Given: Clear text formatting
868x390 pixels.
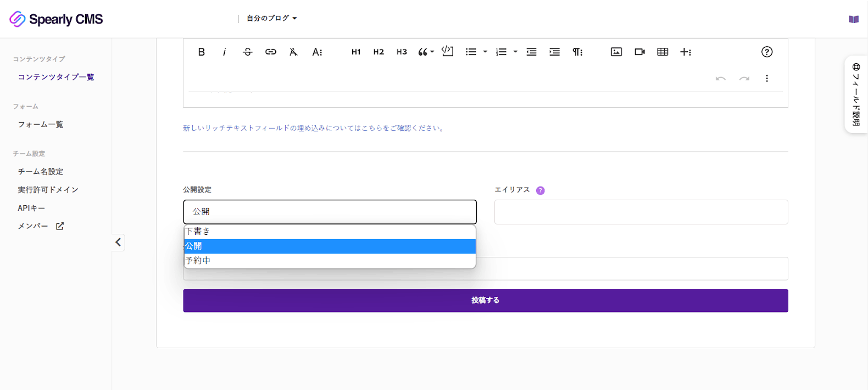Looking at the screenshot, I should coord(293,52).
